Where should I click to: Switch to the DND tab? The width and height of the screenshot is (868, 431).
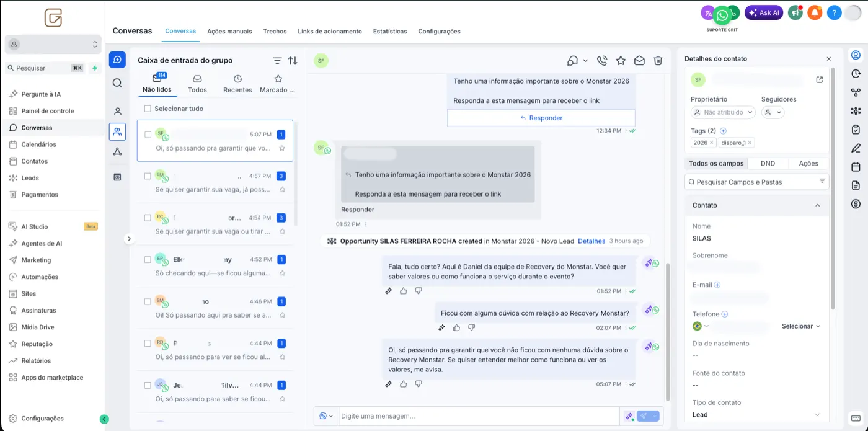coord(768,164)
